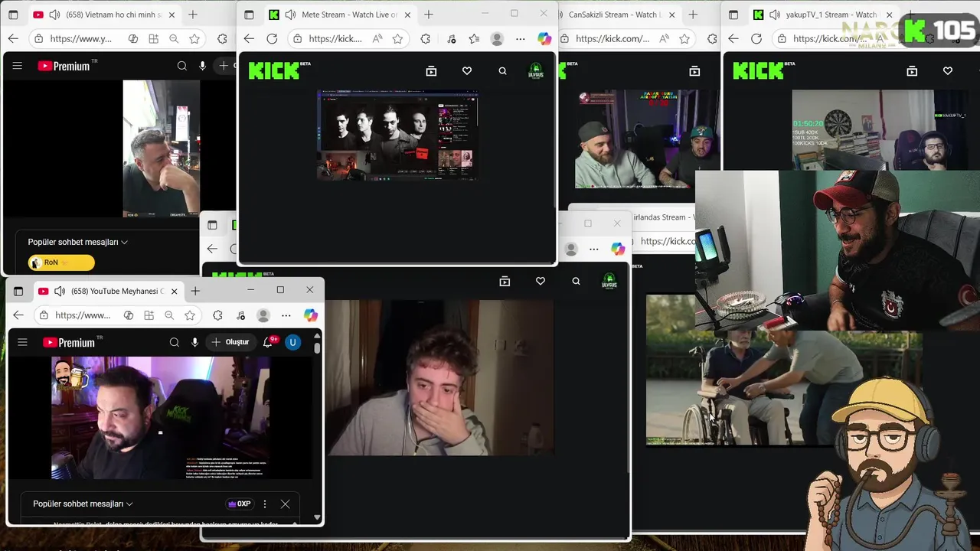Expand Popüler sohbet mesajları in Meyhanesi window
The image size is (980, 551).
pos(83,504)
